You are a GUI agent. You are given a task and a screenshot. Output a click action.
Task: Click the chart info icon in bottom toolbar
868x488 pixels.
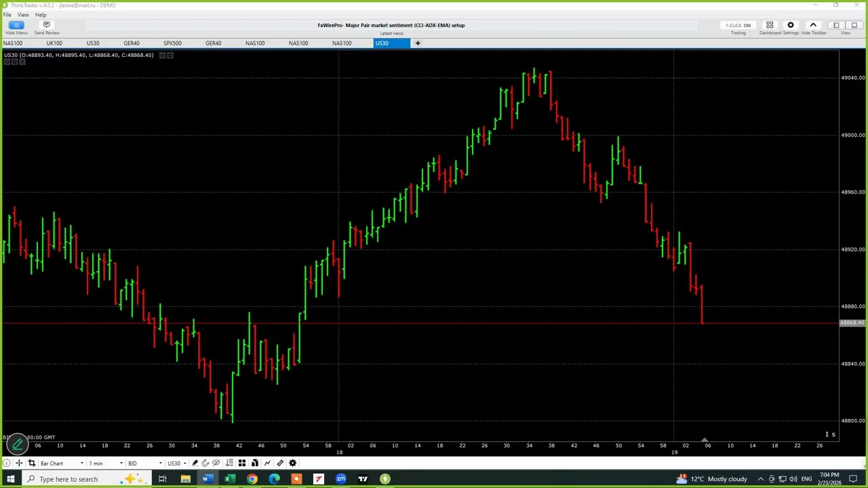[x=7, y=463]
